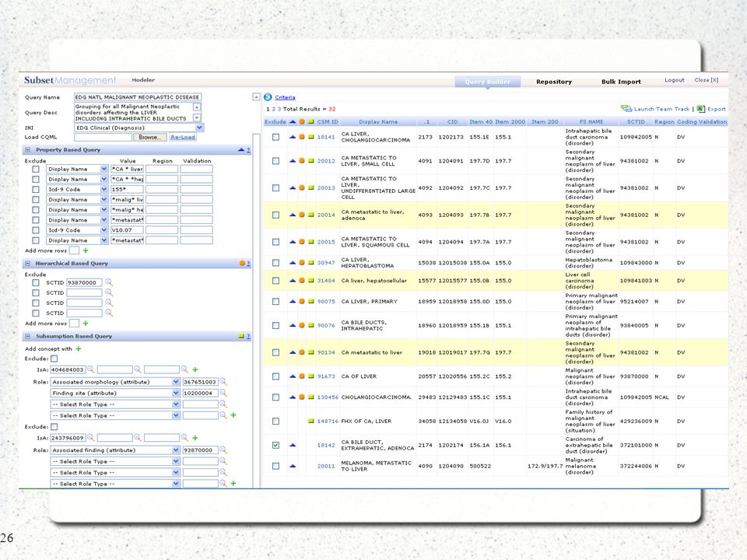The width and height of the screenshot is (747, 560).
Task: Tick the Exclude checkbox for row 18141
Action: point(275,137)
